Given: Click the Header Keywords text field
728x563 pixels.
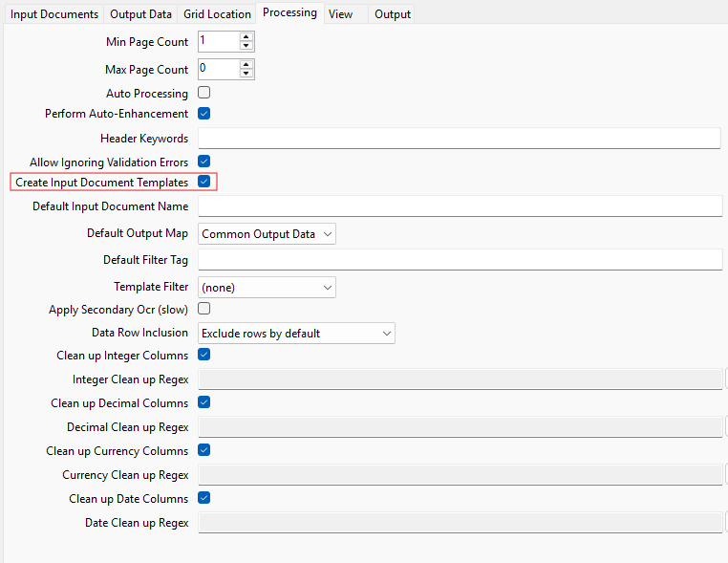Looking at the screenshot, I should (459, 139).
